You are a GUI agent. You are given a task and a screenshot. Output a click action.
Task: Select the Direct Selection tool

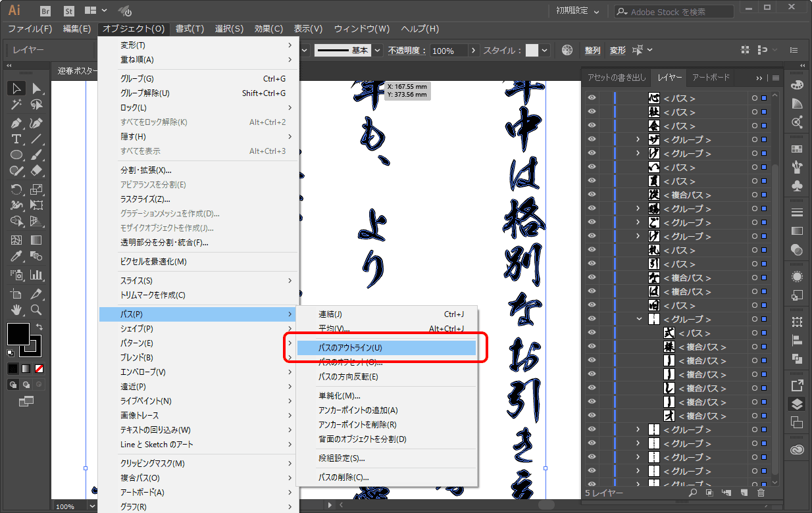point(37,89)
